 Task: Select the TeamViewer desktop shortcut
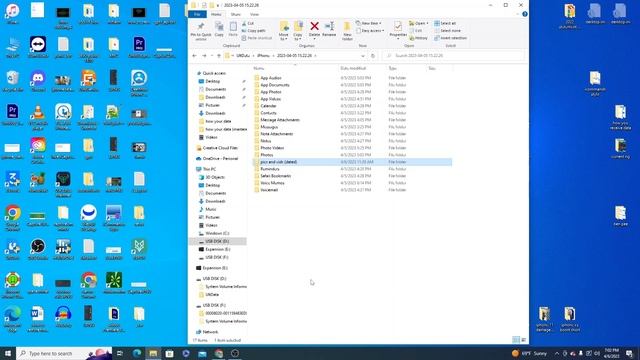[x=38, y=47]
